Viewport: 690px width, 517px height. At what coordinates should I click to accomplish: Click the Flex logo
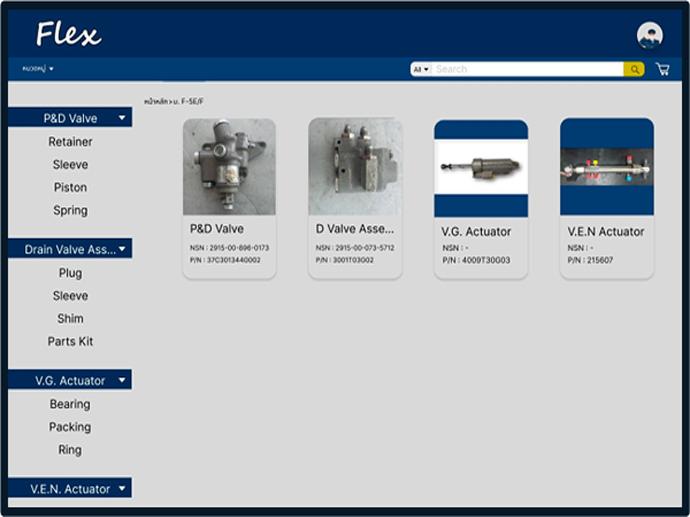[68, 35]
